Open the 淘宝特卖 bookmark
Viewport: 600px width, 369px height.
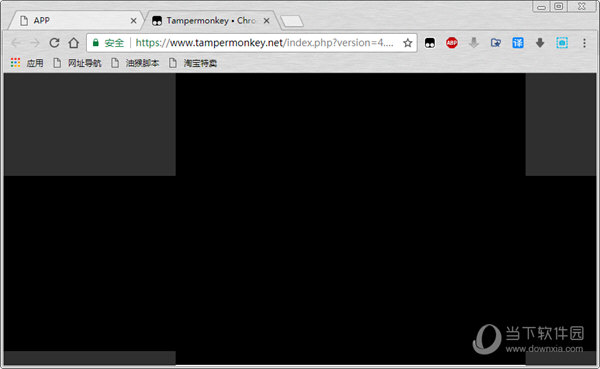click(193, 63)
